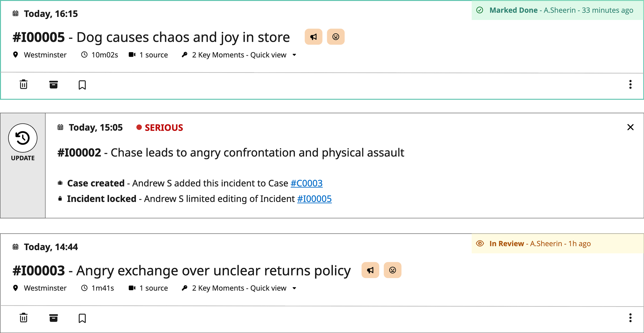Click angry face tag on incident #I00005
This screenshot has width=644, height=333.
tap(336, 37)
